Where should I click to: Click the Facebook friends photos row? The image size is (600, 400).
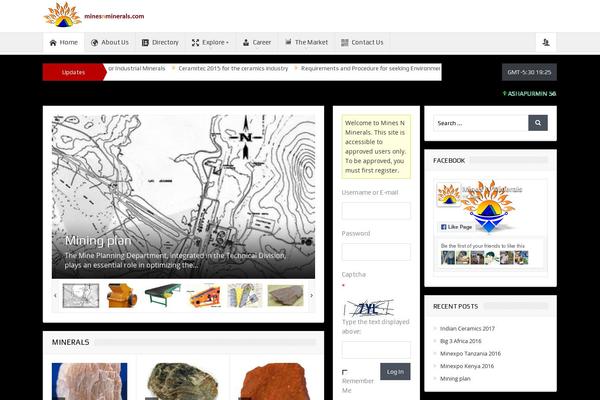pos(484,258)
